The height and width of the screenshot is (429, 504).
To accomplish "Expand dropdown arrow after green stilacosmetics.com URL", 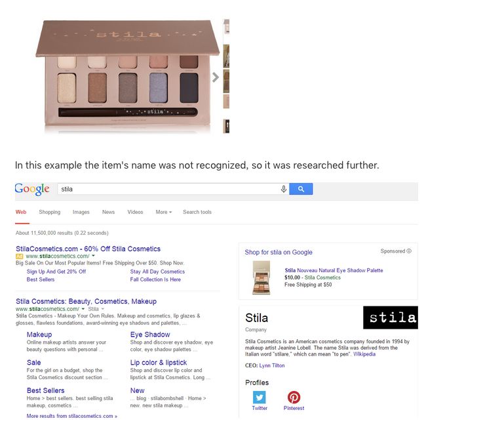I will pos(83,309).
